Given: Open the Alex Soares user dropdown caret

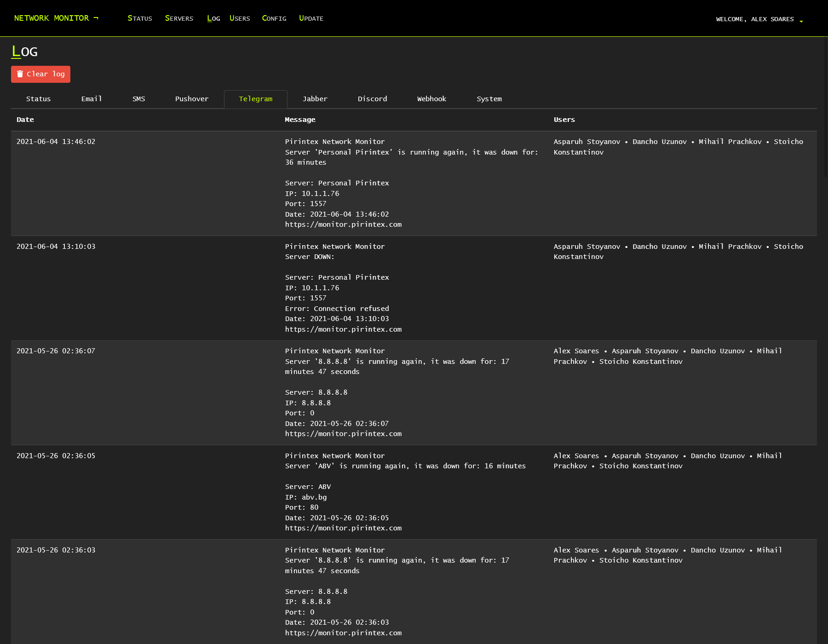Looking at the screenshot, I should (801, 21).
